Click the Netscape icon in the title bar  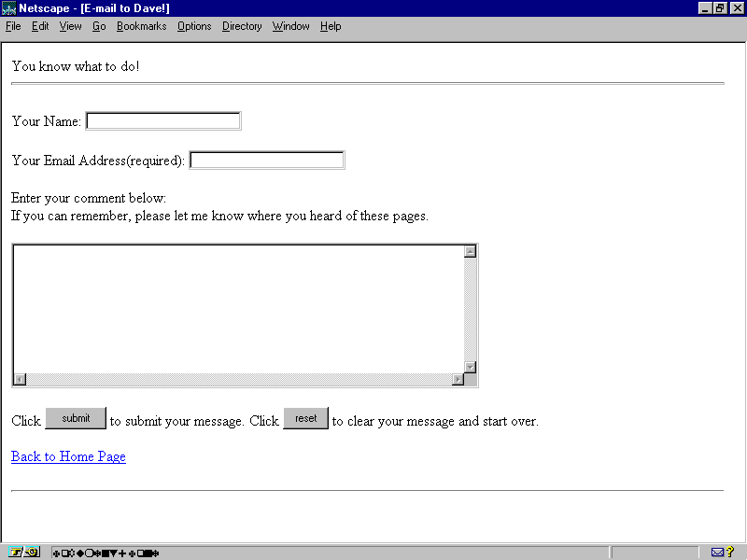pos(9,8)
